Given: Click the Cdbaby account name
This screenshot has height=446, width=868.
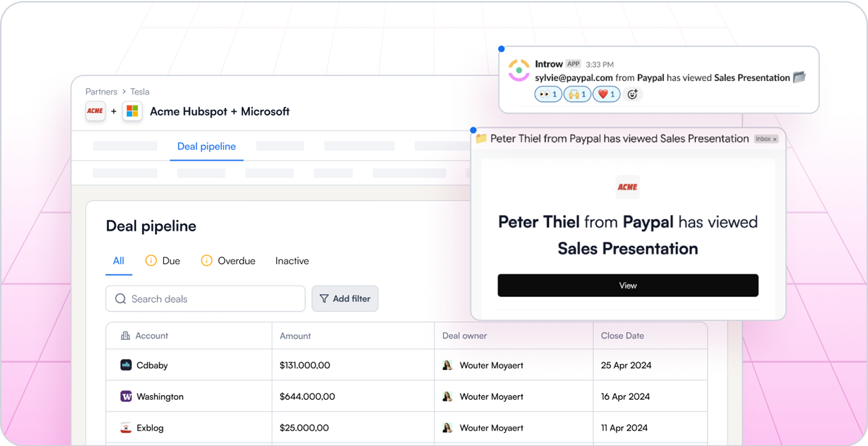Looking at the screenshot, I should [152, 365].
